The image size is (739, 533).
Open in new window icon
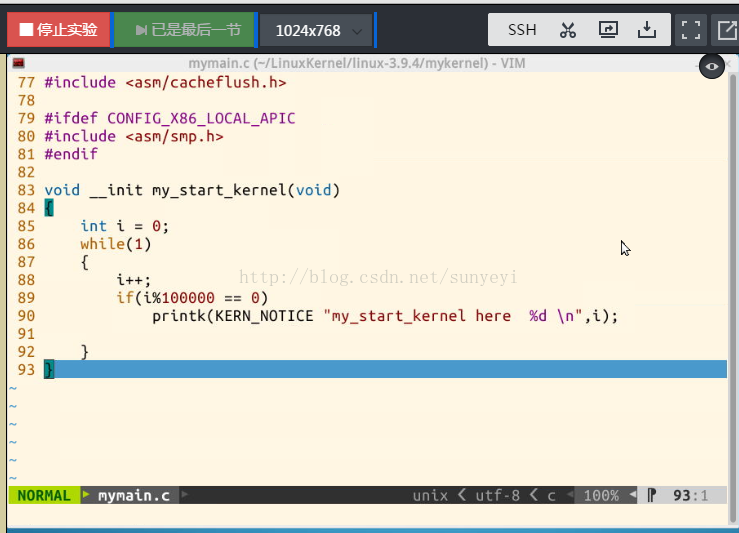tap(727, 30)
